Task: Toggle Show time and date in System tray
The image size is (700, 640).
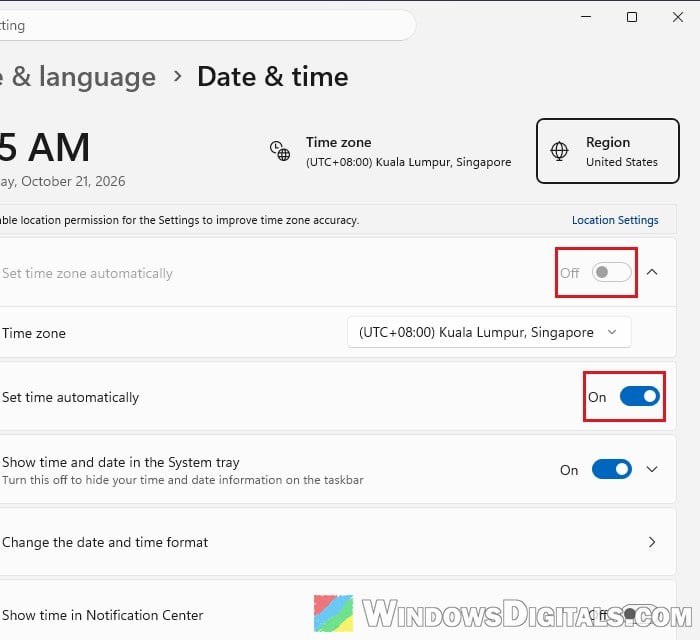Action: [611, 470]
